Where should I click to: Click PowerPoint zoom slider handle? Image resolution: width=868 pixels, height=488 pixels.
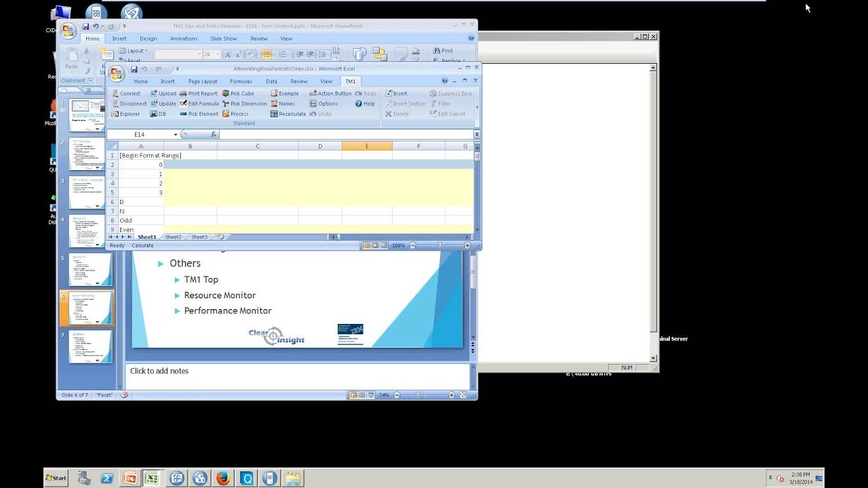coord(418,395)
